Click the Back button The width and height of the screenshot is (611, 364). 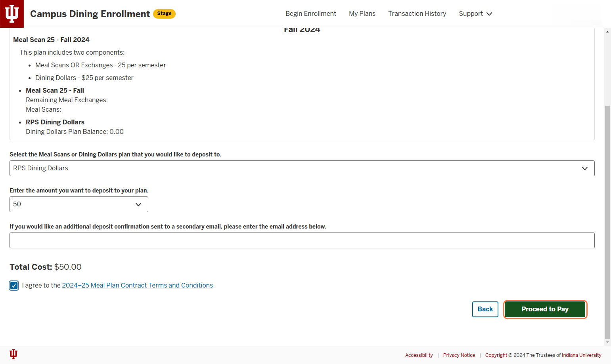pyautogui.click(x=485, y=309)
